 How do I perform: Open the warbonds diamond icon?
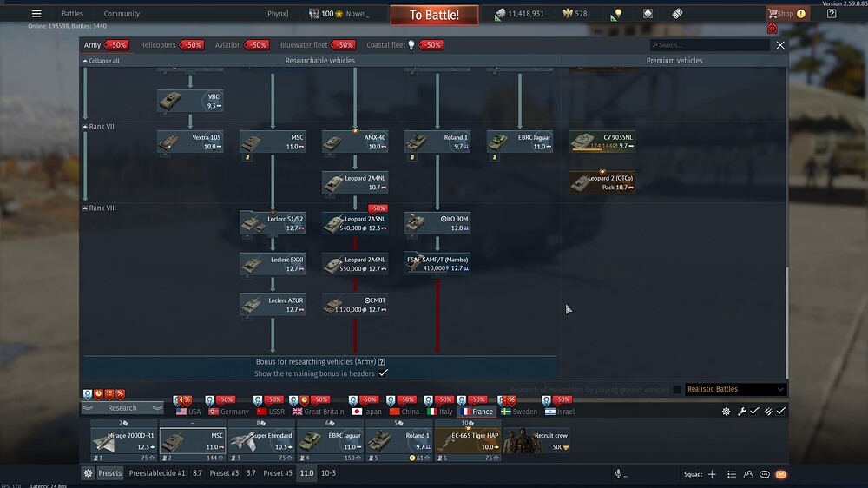[x=648, y=14]
